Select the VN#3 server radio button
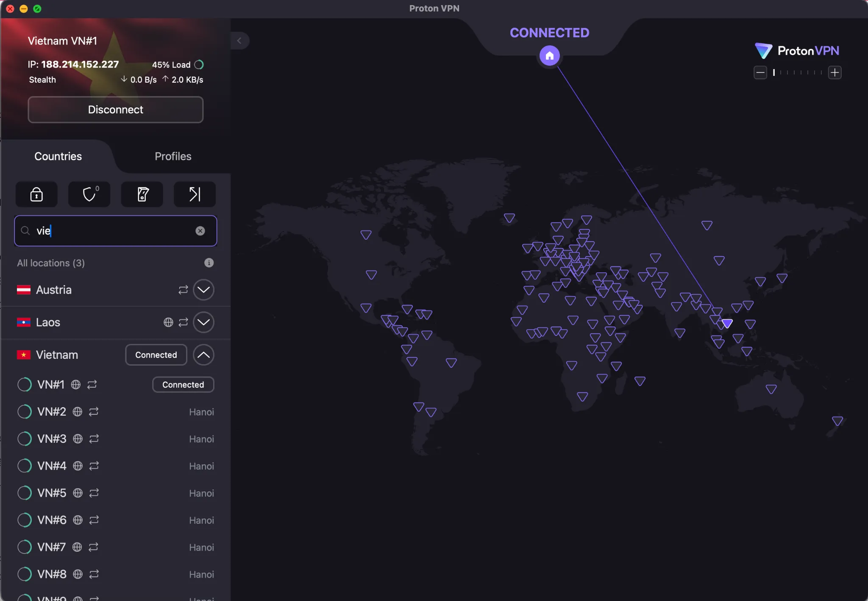 click(x=24, y=439)
